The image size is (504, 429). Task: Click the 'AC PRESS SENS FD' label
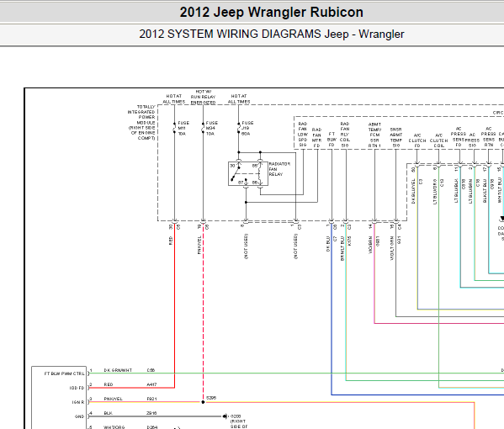459,136
